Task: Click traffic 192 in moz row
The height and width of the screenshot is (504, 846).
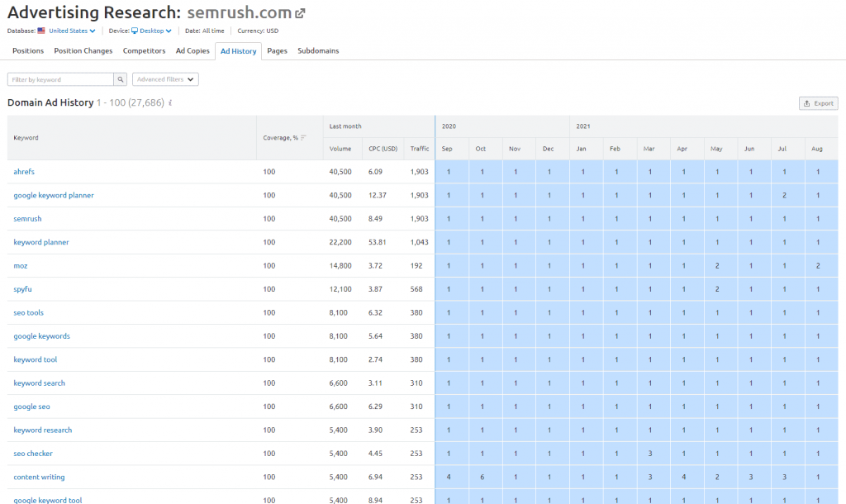Action: 416,265
